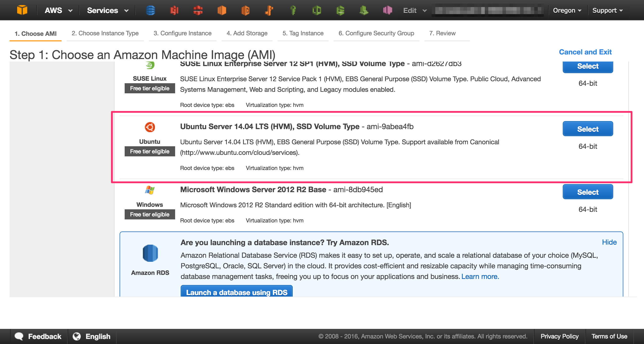Click the 64-bit label under Windows' Select
The image size is (644, 344).
click(x=588, y=209)
